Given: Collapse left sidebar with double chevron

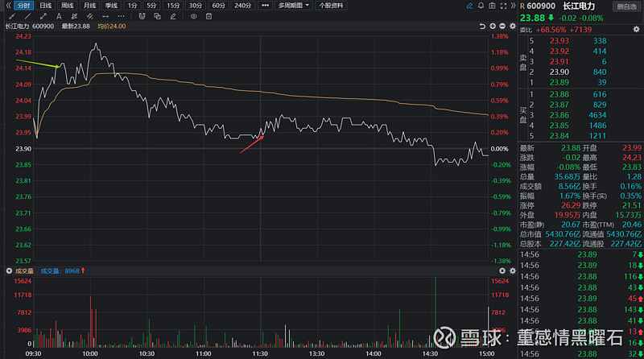Looking at the screenshot, I should pos(8,6).
